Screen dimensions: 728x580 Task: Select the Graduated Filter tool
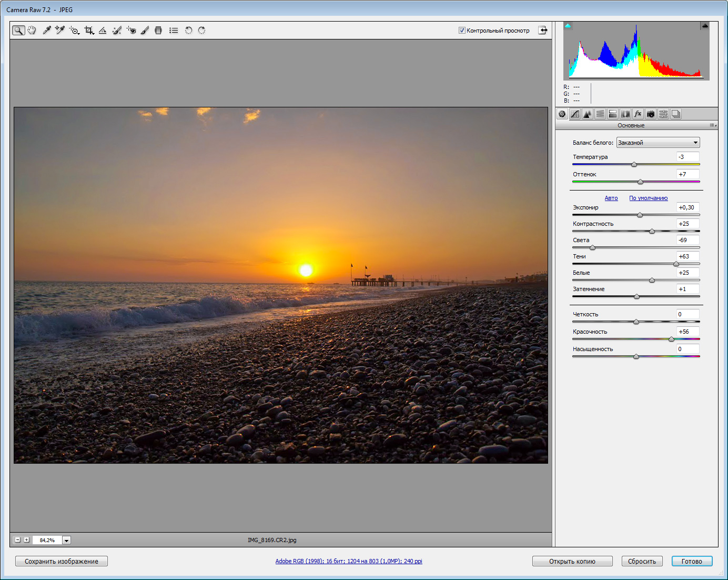pyautogui.click(x=158, y=31)
